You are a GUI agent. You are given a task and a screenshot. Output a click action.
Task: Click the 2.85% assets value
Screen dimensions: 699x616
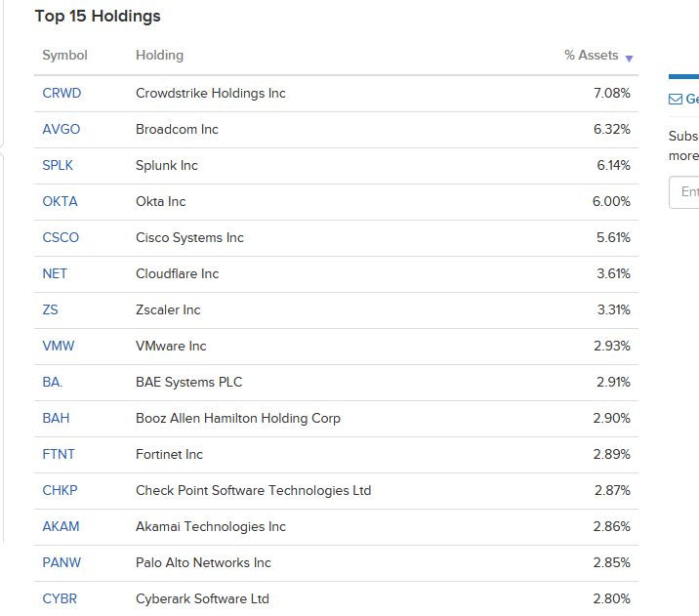click(611, 562)
